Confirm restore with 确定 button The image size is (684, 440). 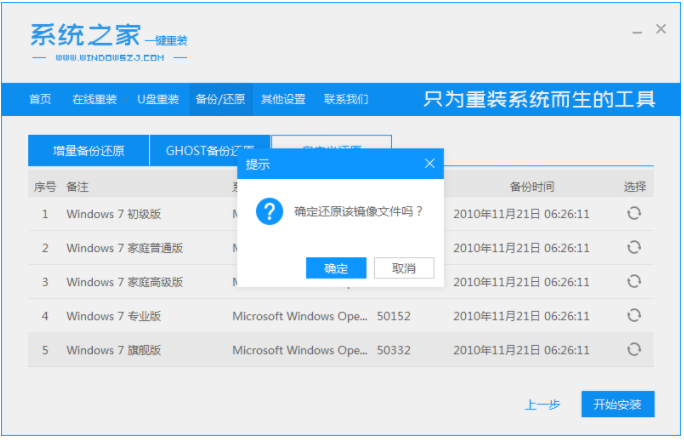pyautogui.click(x=336, y=268)
